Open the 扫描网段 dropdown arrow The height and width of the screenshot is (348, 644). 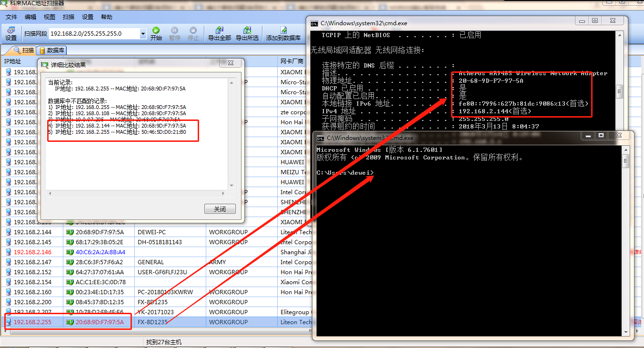pyautogui.click(x=143, y=34)
